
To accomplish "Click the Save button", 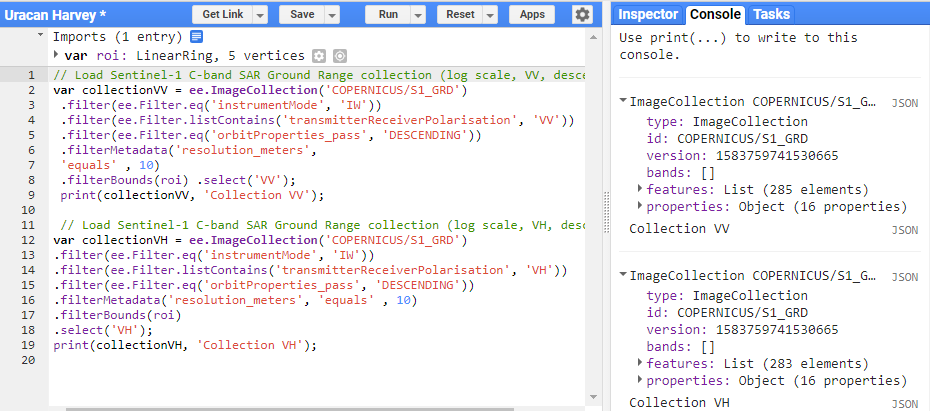I will pos(302,14).
